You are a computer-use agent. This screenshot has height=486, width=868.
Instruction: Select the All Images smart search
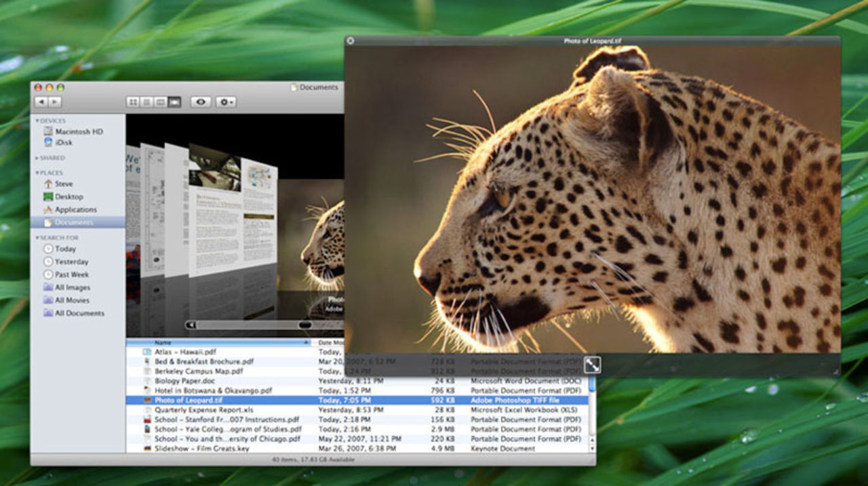click(75, 287)
